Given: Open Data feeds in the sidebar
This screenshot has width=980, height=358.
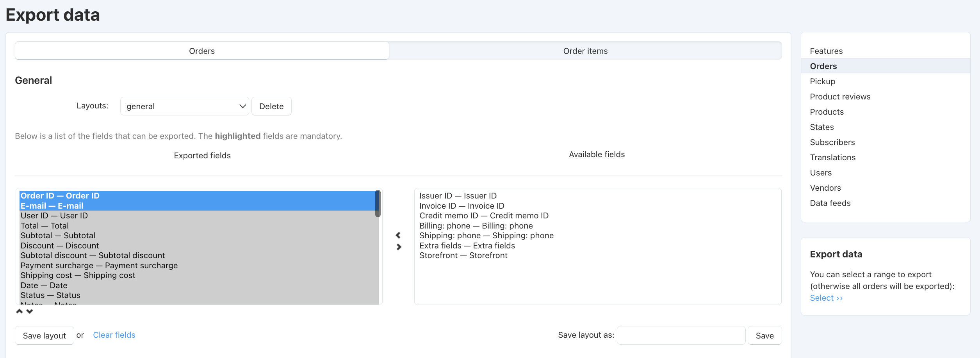Looking at the screenshot, I should pos(830,203).
